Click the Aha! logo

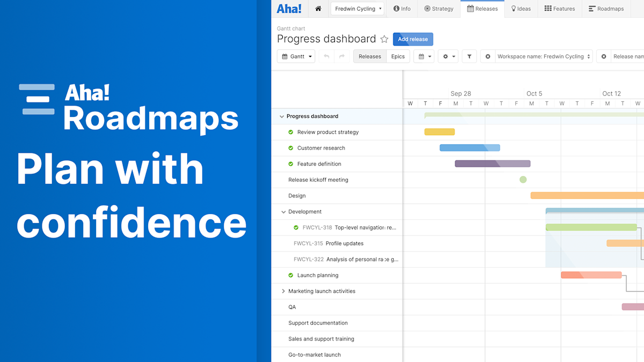[x=289, y=9]
